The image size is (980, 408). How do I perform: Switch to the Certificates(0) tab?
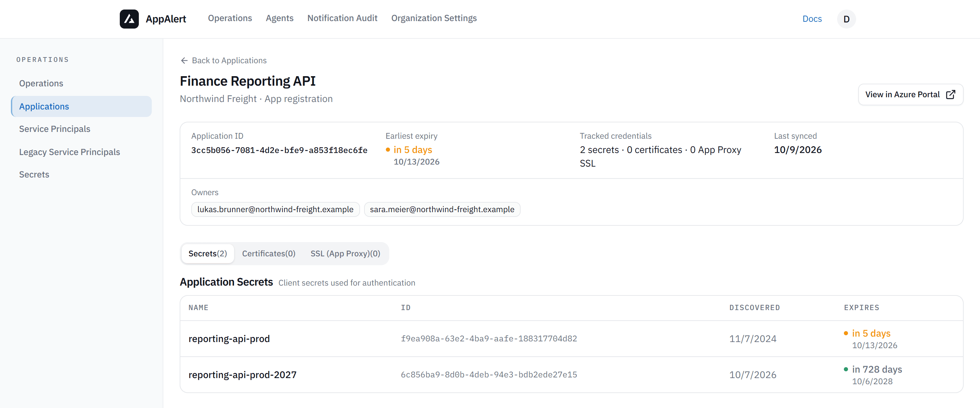[x=268, y=254]
